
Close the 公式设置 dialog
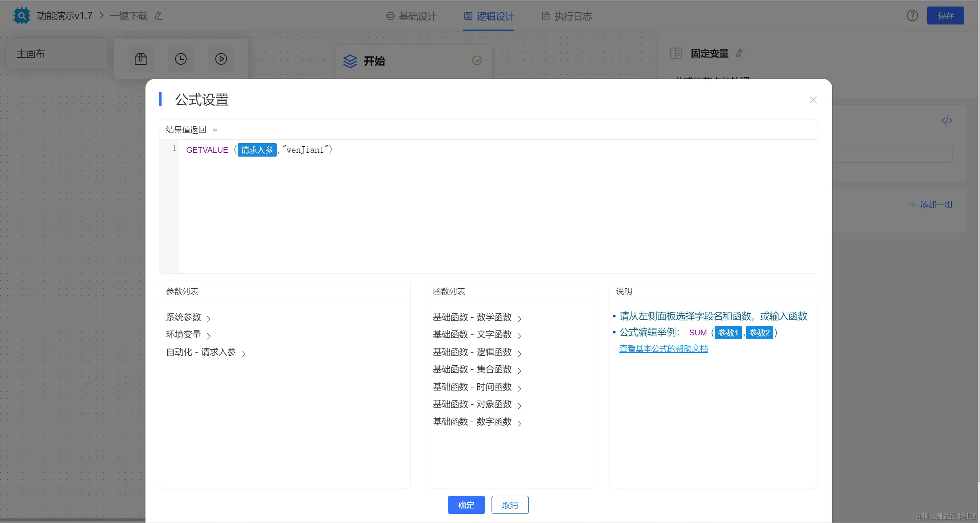coord(813,100)
